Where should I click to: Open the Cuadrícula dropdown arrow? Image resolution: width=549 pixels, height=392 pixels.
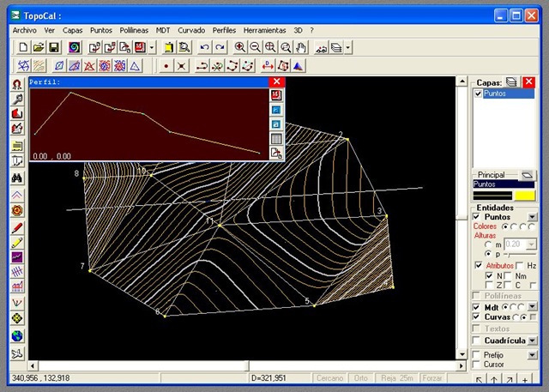532,341
